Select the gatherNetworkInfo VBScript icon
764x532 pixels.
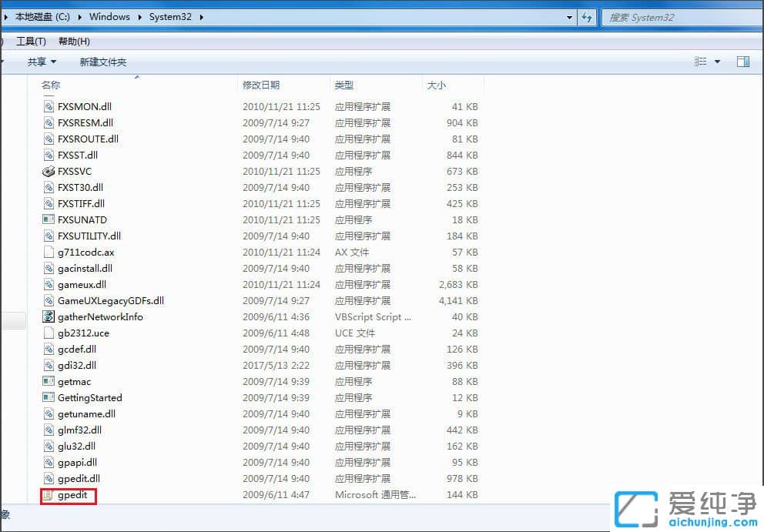coord(48,316)
